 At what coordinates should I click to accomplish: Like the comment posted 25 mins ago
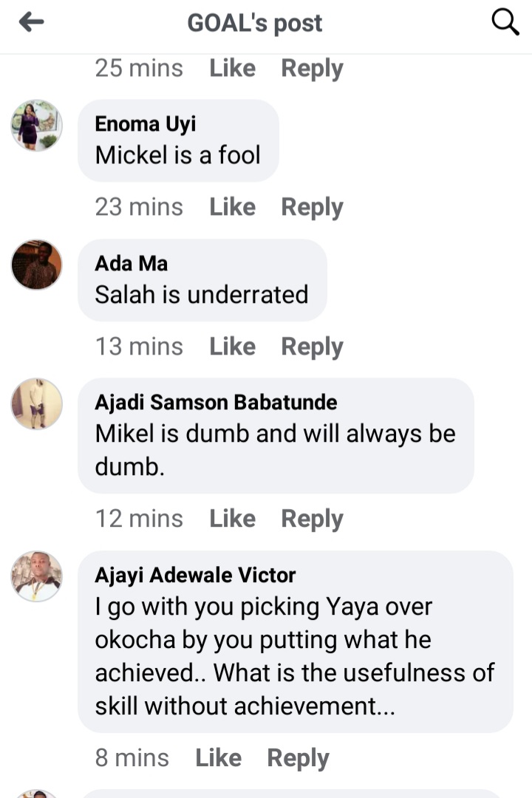232,68
